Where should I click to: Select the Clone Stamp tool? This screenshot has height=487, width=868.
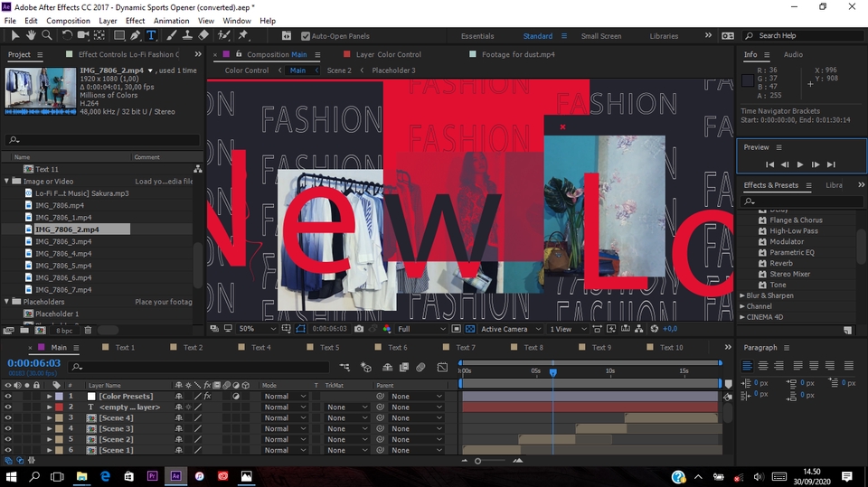187,35
